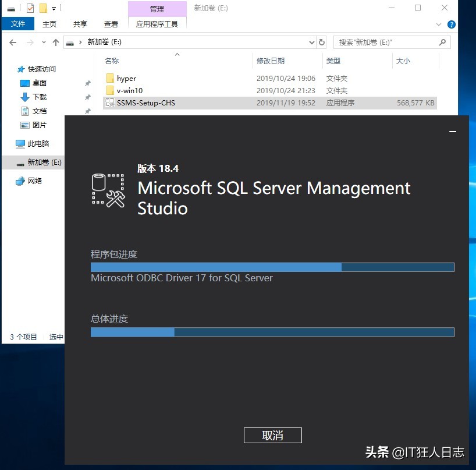Click the SSMS-Setup-CHS application icon

tap(109, 103)
